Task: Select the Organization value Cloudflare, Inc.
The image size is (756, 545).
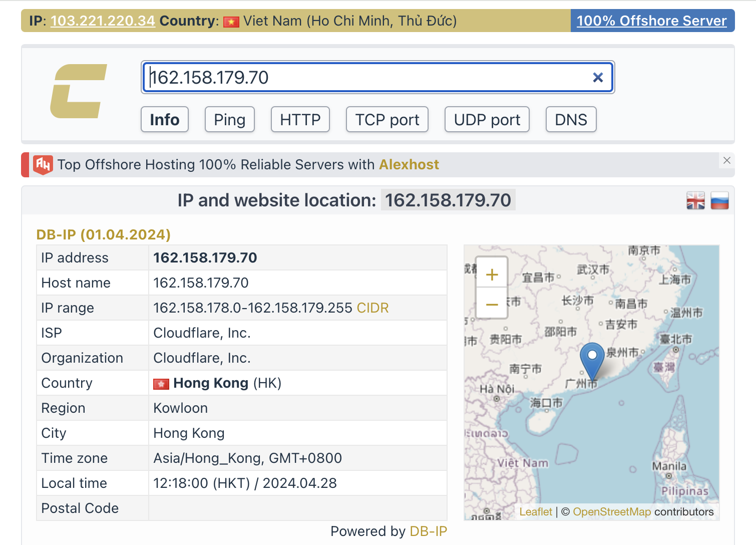Action: (x=202, y=358)
